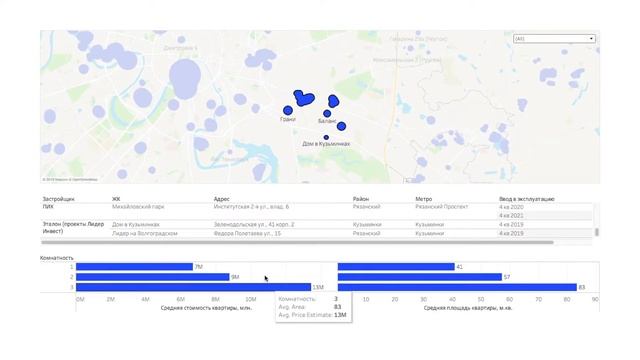Select the area bar labeled 83
The height and width of the screenshot is (360, 640).
[x=457, y=287]
